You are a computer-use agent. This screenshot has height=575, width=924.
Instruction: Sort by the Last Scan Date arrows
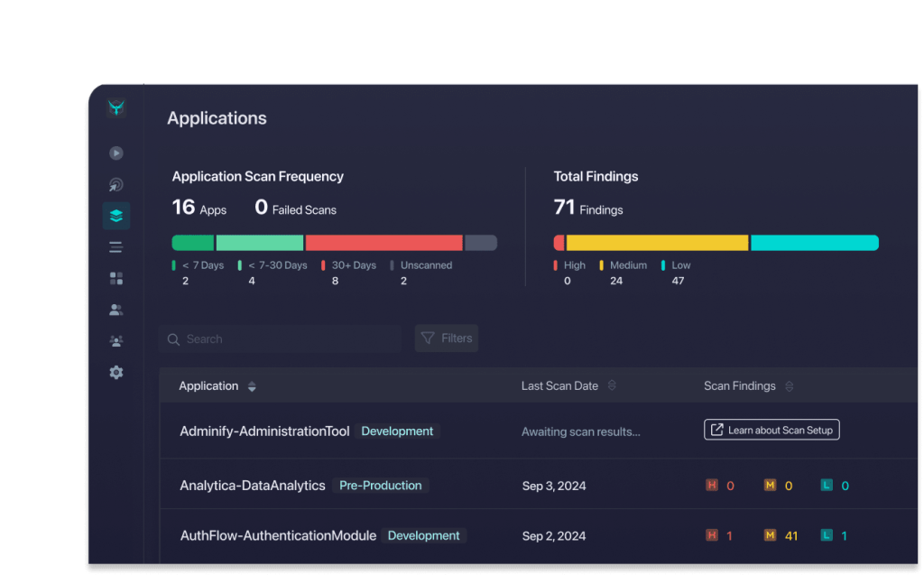pyautogui.click(x=612, y=386)
